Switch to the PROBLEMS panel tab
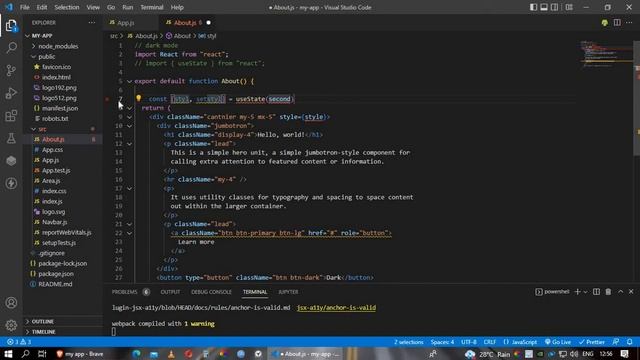Image resolution: width=640 pixels, height=360 pixels. click(124, 292)
